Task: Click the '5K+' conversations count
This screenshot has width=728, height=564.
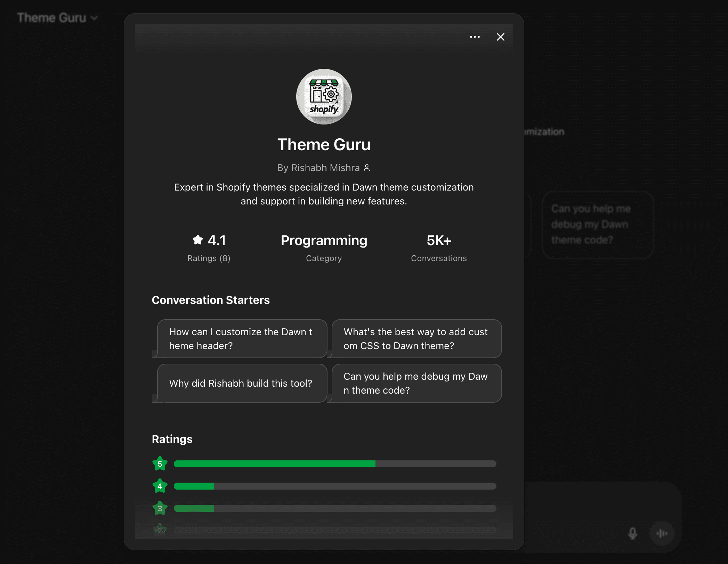Action: (x=439, y=240)
